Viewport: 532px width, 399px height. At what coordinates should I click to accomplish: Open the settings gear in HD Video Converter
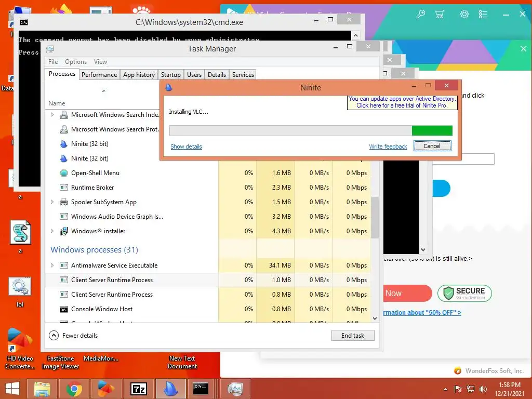point(464,14)
